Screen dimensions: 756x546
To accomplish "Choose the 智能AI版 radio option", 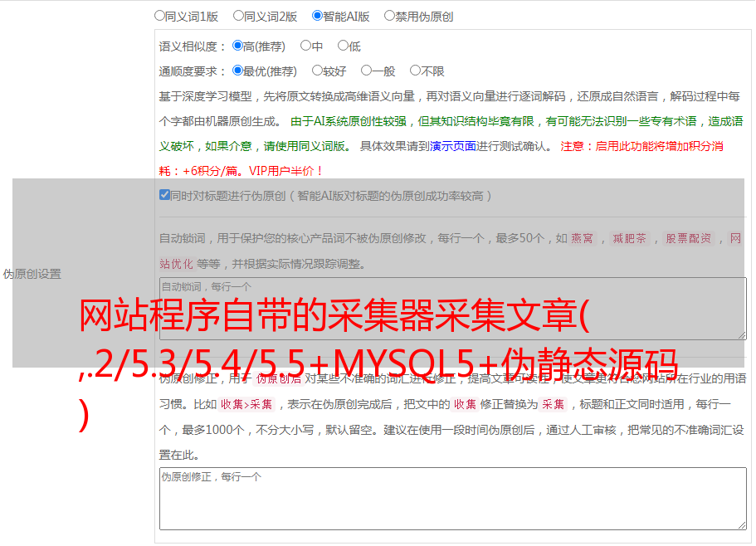I will click(x=317, y=16).
